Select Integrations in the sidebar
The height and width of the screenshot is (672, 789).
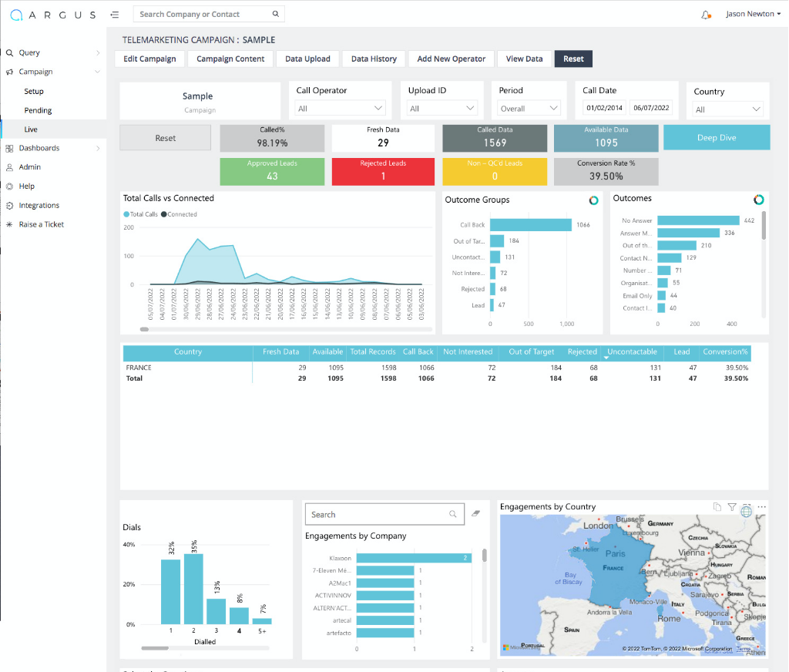click(39, 205)
